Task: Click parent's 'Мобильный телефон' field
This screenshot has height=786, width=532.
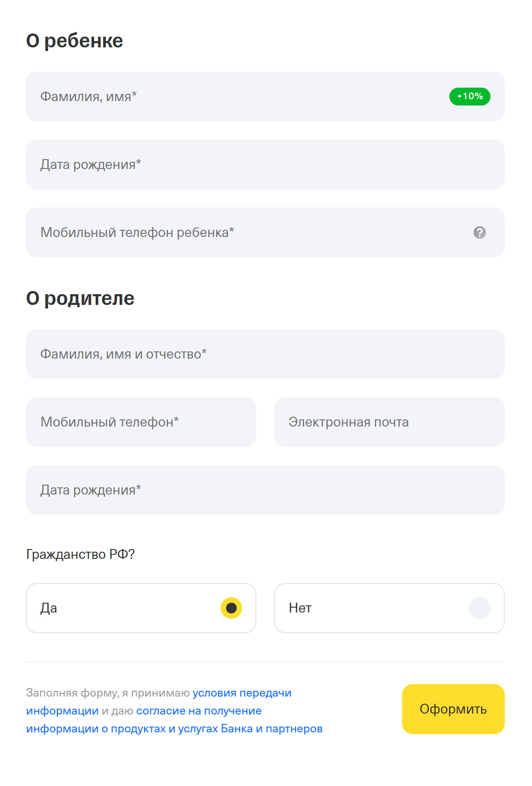Action: (134, 422)
